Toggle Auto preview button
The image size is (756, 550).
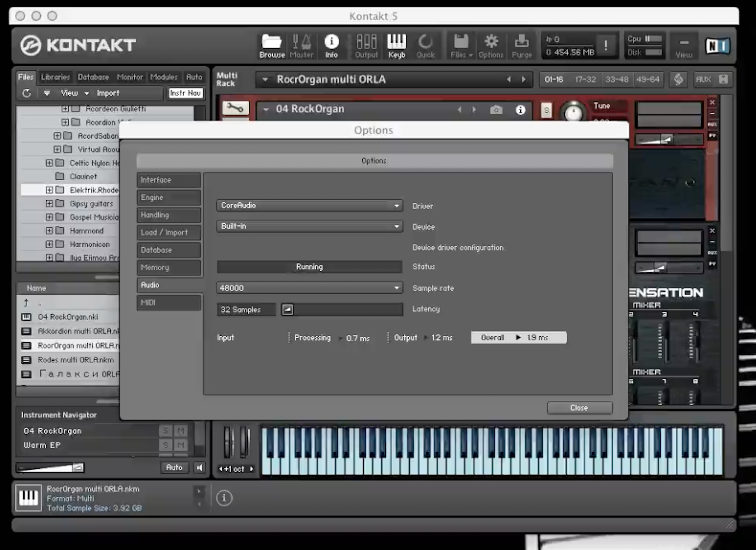175,467
